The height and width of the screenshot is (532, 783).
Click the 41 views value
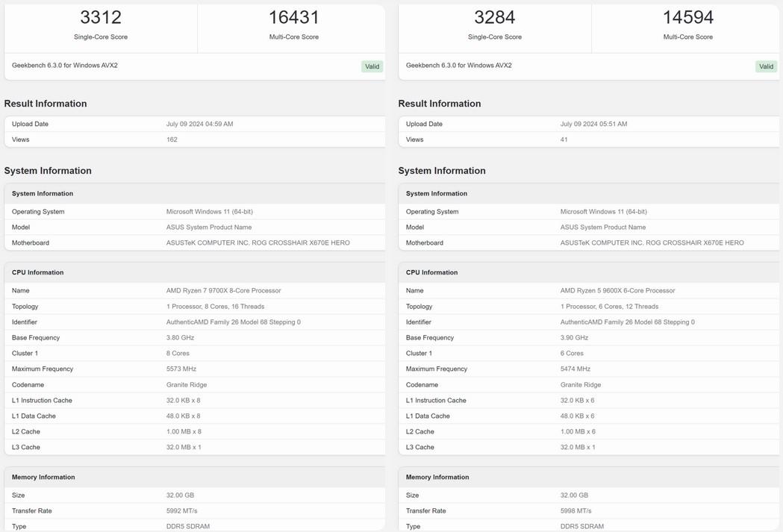click(564, 140)
